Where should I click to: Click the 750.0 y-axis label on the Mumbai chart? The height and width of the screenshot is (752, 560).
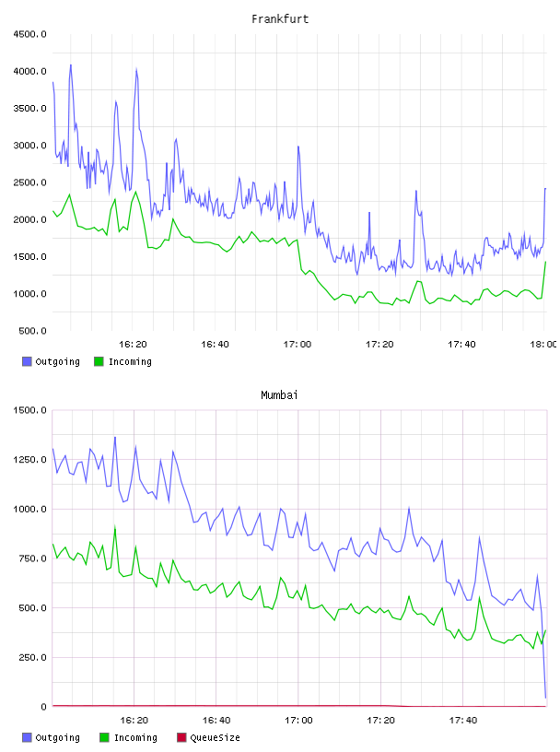click(x=32, y=558)
